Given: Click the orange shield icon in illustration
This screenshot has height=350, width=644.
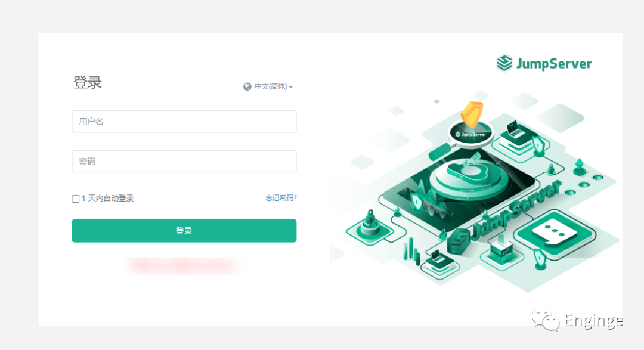Looking at the screenshot, I should (472, 114).
